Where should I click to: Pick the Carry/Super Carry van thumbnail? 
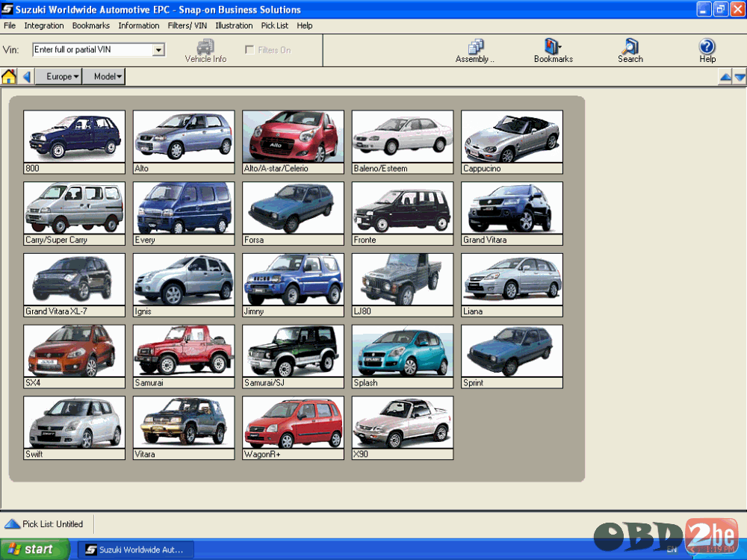click(x=74, y=214)
